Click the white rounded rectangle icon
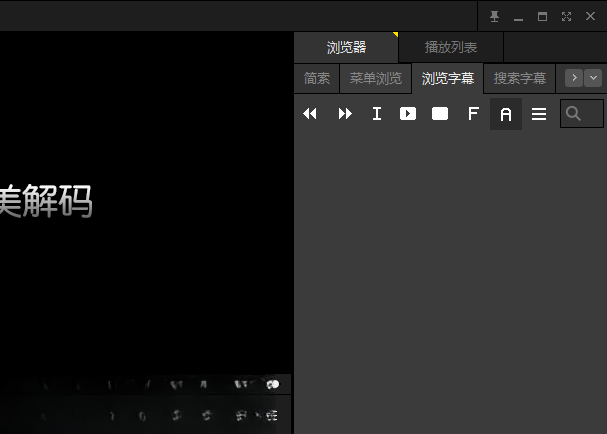The width and height of the screenshot is (607, 434). tap(440, 113)
